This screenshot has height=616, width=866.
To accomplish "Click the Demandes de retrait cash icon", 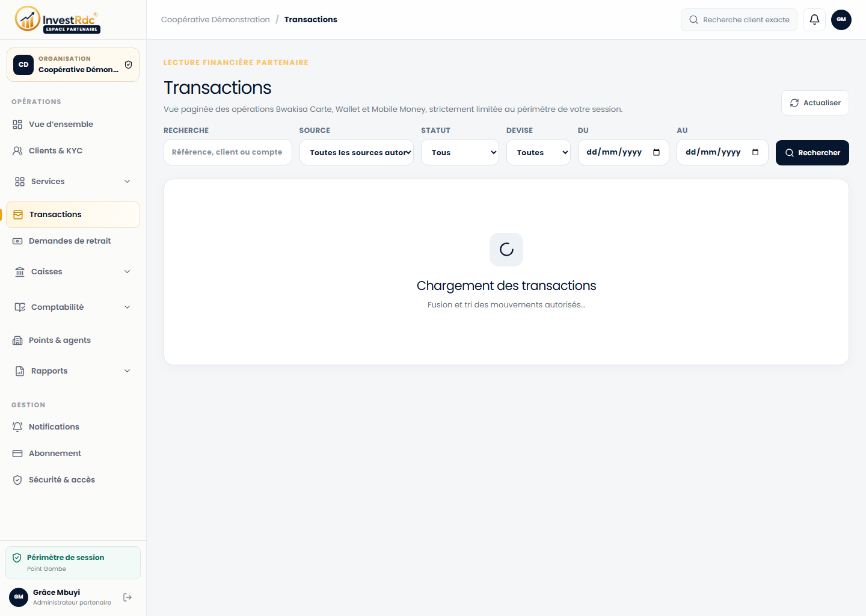I will click(x=17, y=241).
